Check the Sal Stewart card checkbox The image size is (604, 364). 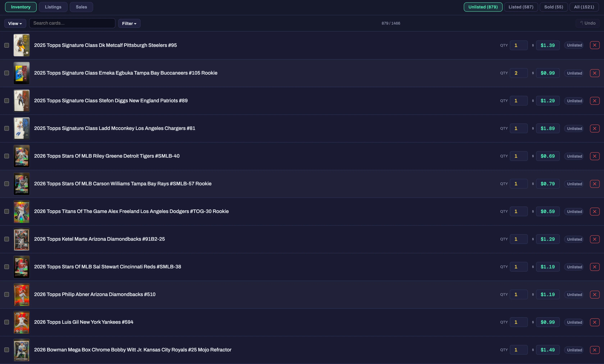coord(7,267)
